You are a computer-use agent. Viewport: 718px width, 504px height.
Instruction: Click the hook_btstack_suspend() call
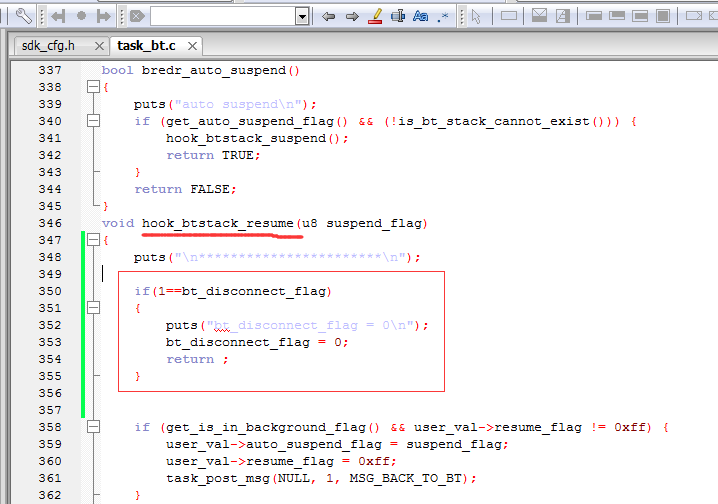257,138
